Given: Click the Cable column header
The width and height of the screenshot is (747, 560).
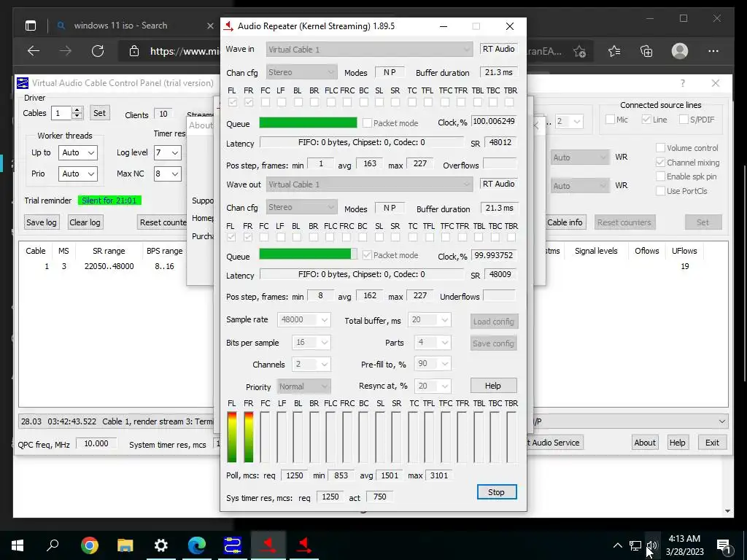Looking at the screenshot, I should click(36, 251).
